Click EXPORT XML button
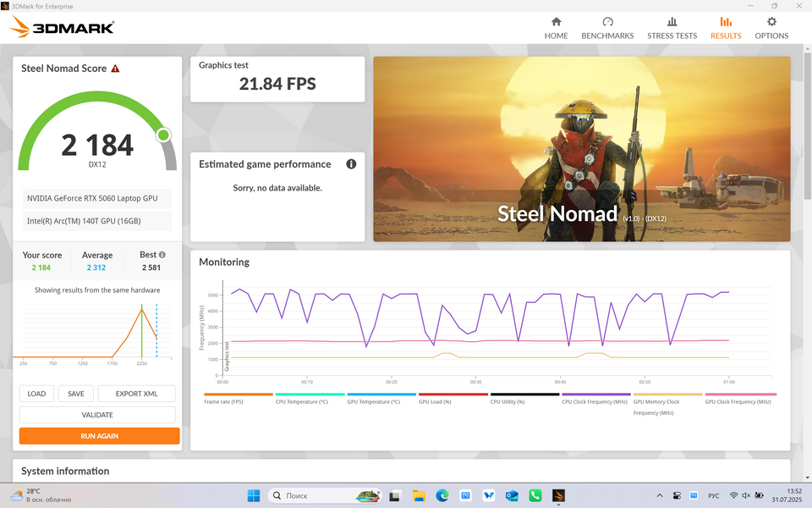The image size is (812, 508). [x=136, y=394]
